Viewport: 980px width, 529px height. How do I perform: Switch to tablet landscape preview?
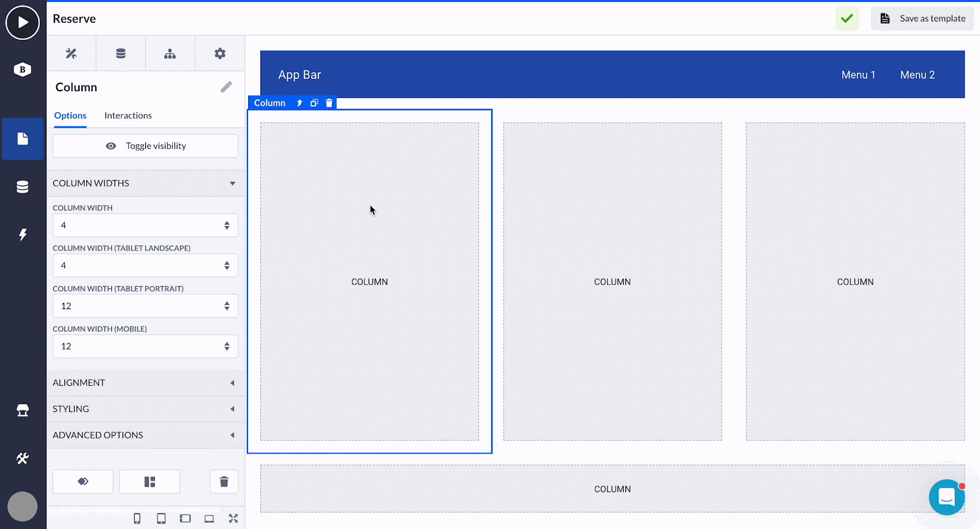coord(185,519)
